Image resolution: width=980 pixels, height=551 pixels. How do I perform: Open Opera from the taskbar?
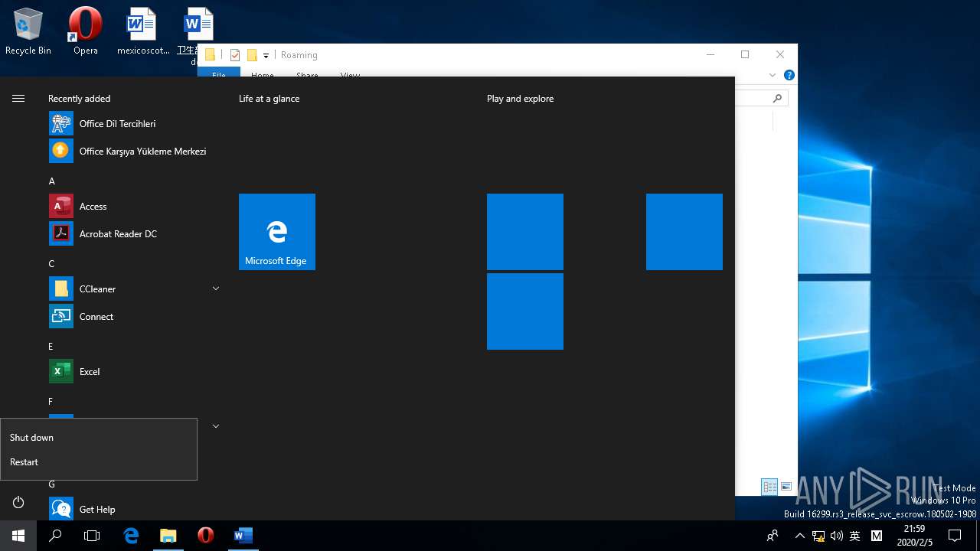205,536
